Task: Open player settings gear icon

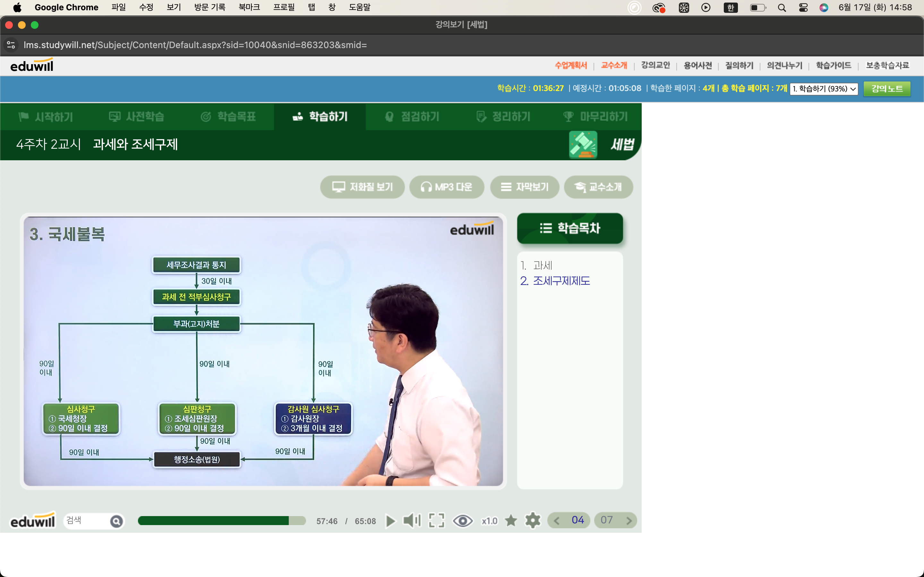Action: pos(533,521)
